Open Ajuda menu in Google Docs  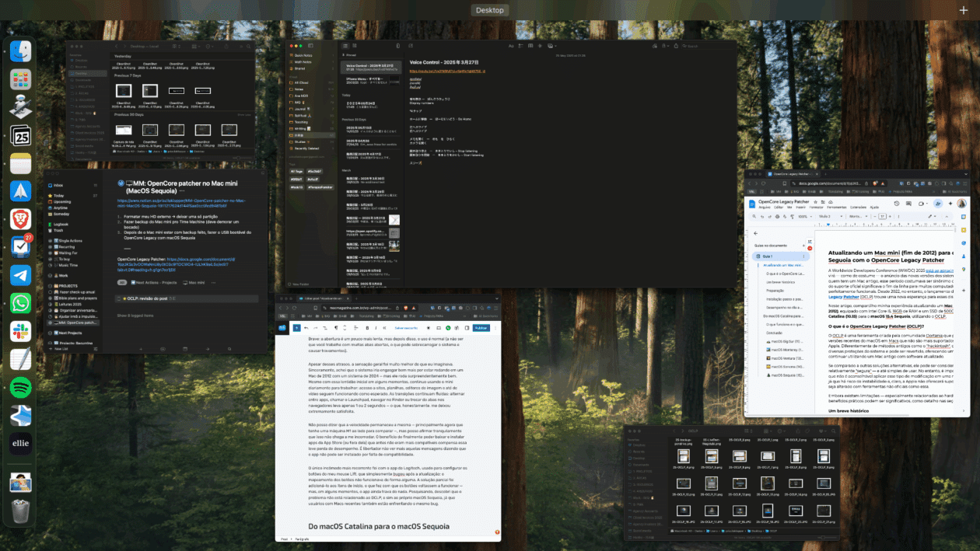874,207
